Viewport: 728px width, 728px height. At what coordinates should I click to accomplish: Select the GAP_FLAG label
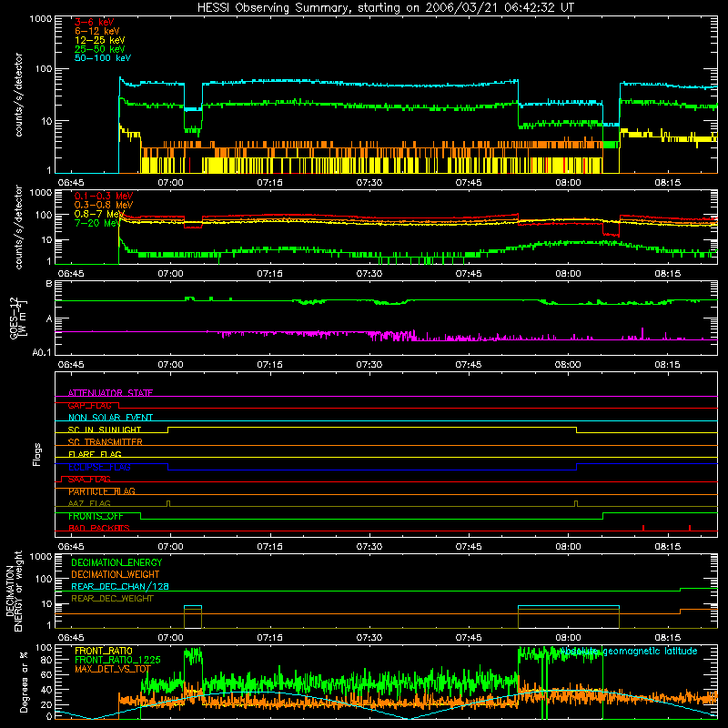tap(89, 405)
